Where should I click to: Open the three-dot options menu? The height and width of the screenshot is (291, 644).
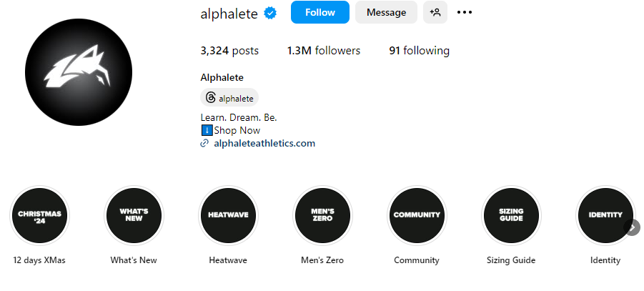point(465,12)
